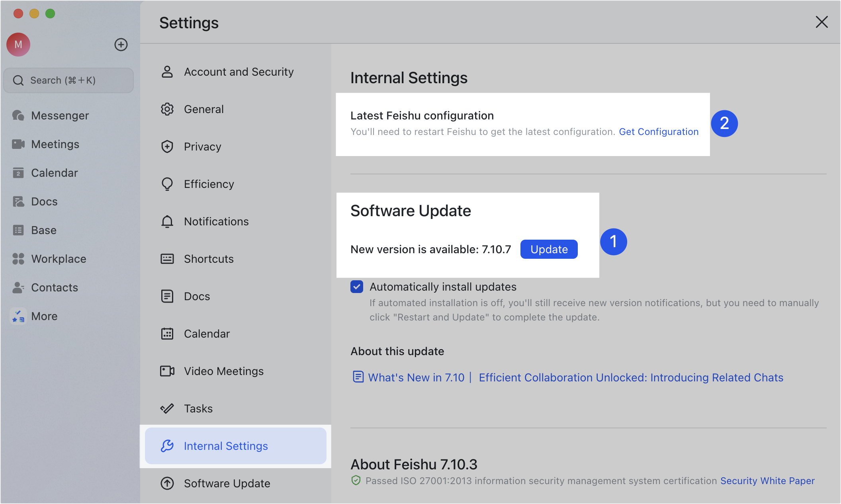Select Video Meetings settings
841x504 pixels.
(x=223, y=371)
